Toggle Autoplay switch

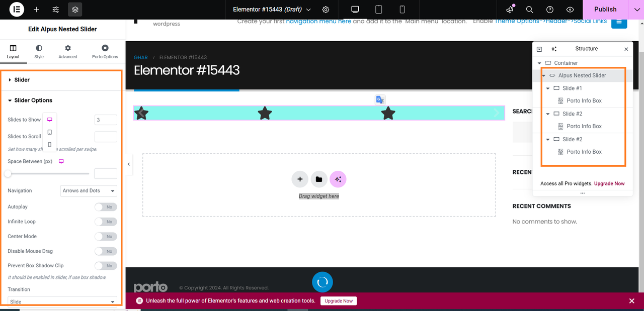tap(106, 207)
